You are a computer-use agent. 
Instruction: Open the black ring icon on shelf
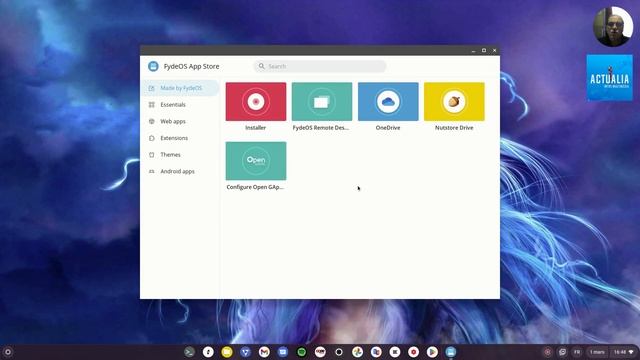pos(339,352)
